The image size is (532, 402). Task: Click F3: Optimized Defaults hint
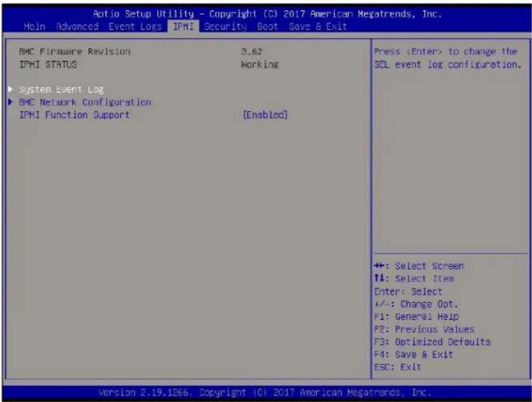432,342
